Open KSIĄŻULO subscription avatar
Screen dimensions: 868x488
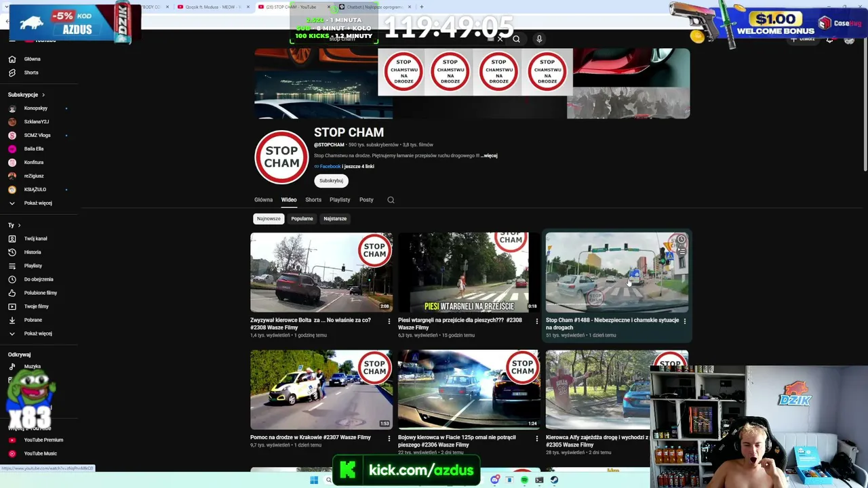[x=12, y=190]
